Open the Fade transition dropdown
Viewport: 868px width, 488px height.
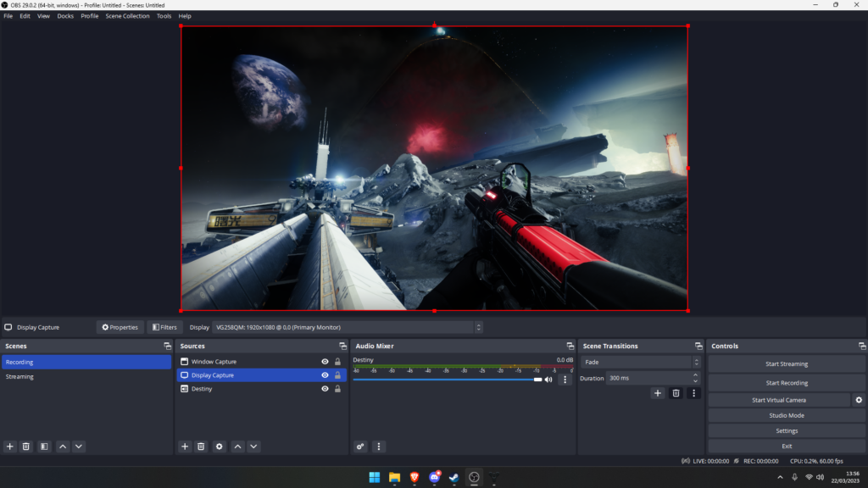point(641,363)
